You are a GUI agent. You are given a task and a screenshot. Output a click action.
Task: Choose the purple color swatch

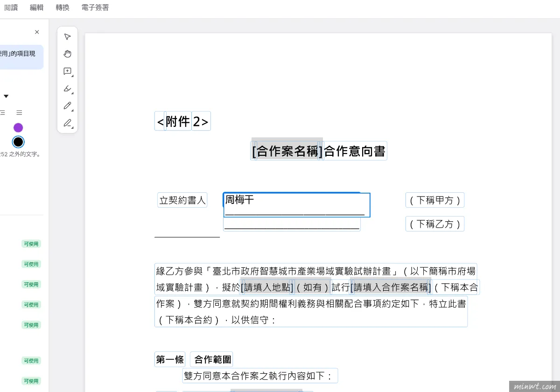18,127
